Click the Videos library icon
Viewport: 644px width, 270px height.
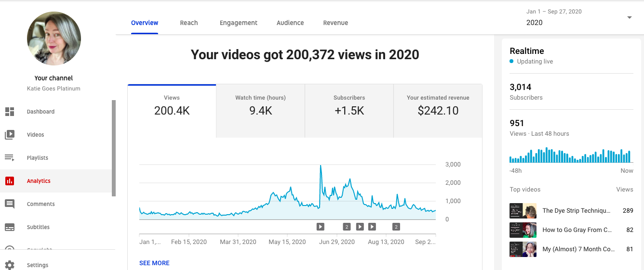click(x=10, y=135)
